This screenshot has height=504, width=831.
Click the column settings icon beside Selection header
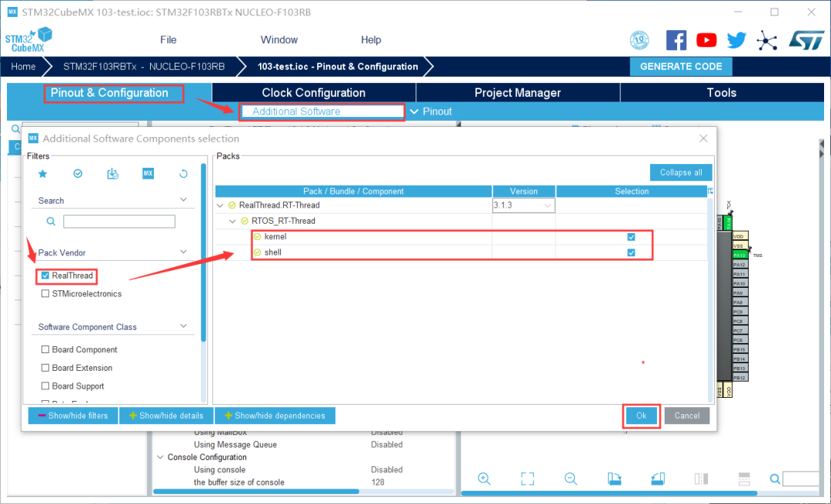[711, 191]
